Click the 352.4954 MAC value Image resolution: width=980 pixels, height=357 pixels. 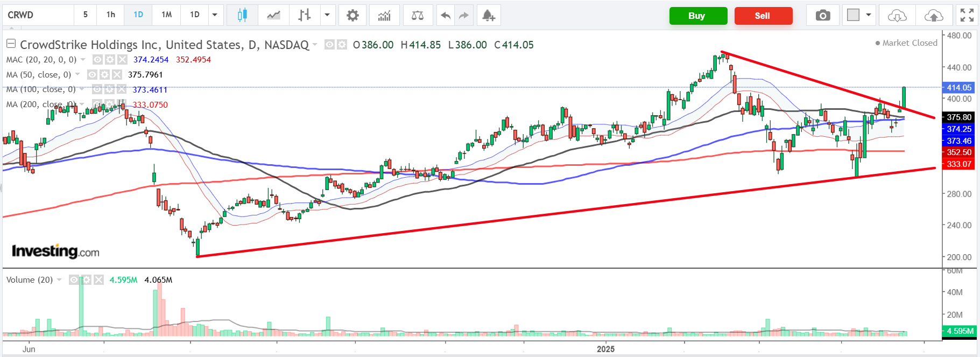(193, 60)
